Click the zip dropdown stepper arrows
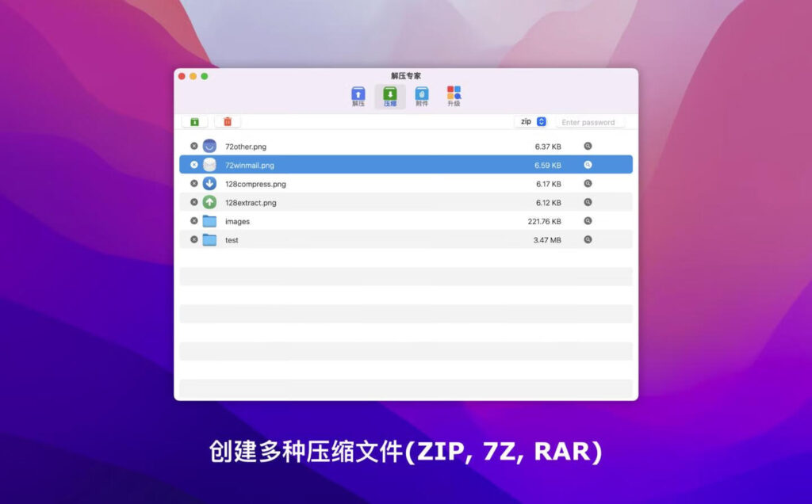The image size is (812, 504). [540, 121]
